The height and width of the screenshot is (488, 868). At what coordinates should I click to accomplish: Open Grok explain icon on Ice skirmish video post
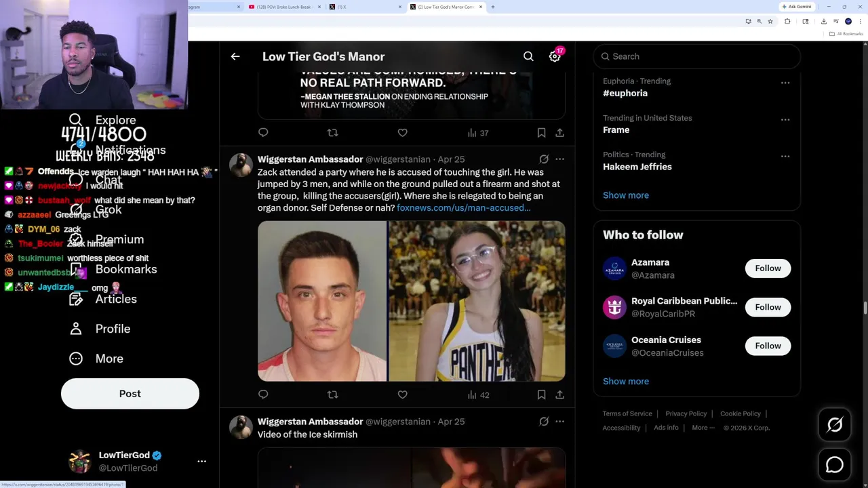pyautogui.click(x=544, y=422)
